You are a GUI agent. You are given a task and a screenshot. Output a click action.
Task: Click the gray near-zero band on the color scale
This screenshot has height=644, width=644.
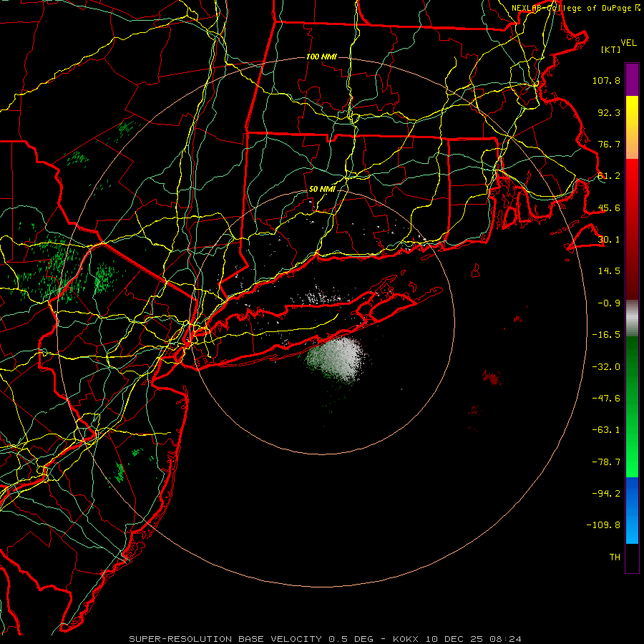tap(632, 318)
